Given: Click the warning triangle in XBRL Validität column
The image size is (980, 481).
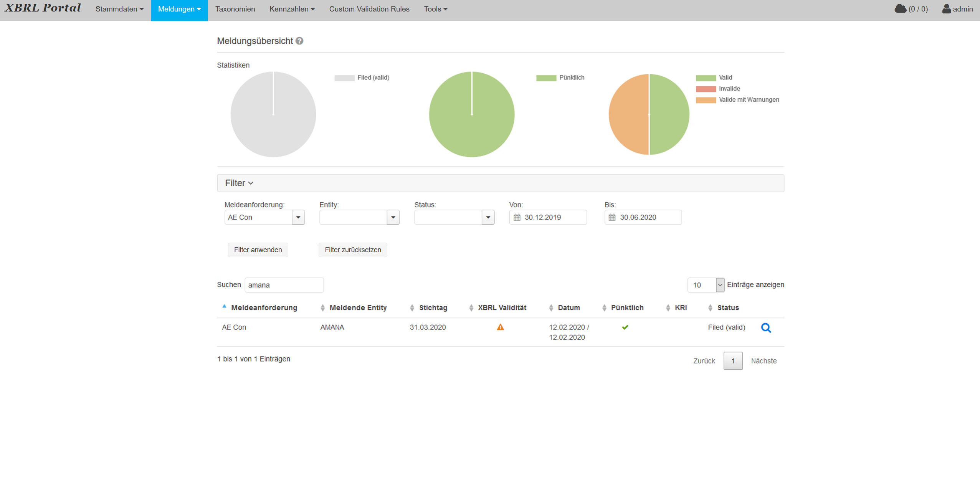Looking at the screenshot, I should [x=500, y=327].
